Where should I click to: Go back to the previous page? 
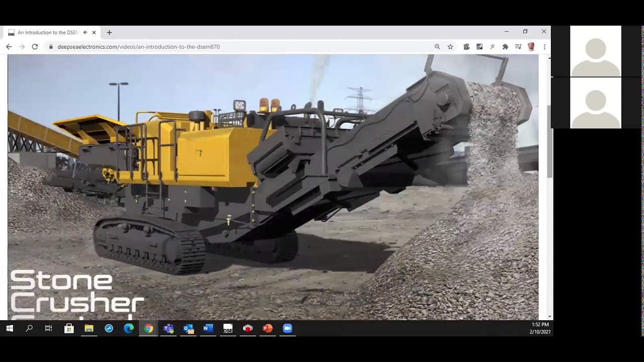9,47
